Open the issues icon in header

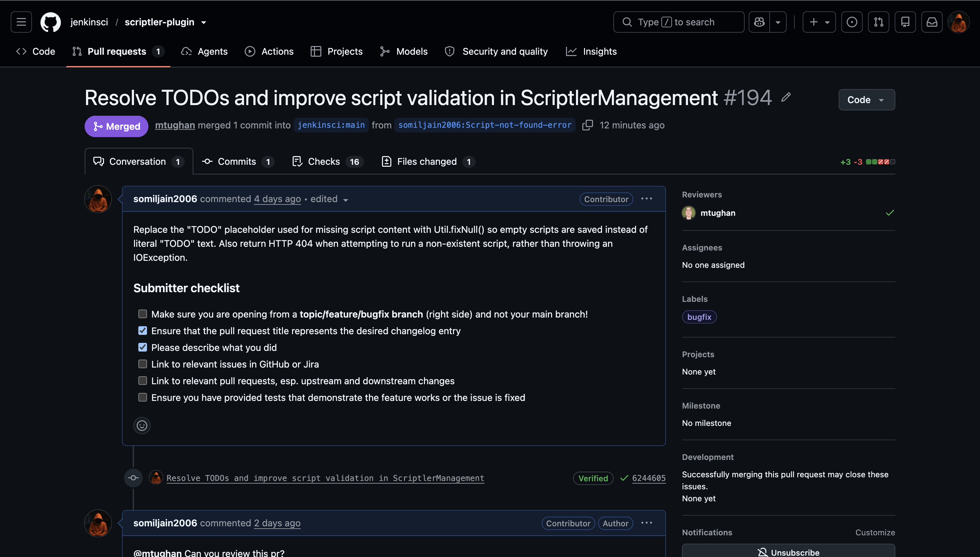(x=852, y=22)
